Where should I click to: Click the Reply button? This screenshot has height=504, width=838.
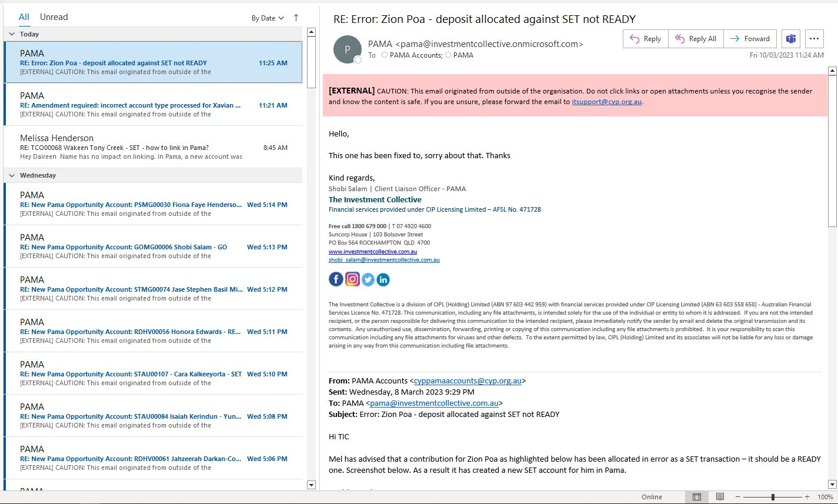tap(645, 39)
